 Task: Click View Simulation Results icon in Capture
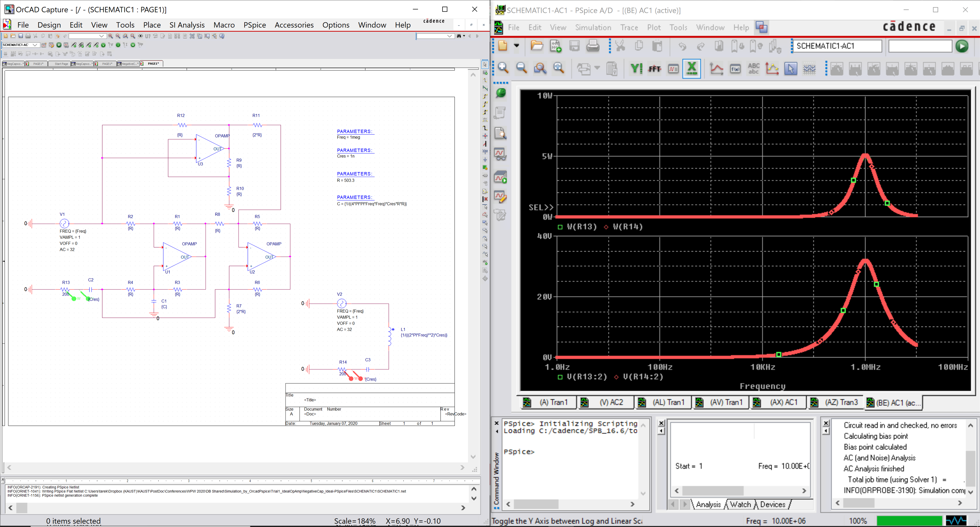click(x=66, y=45)
